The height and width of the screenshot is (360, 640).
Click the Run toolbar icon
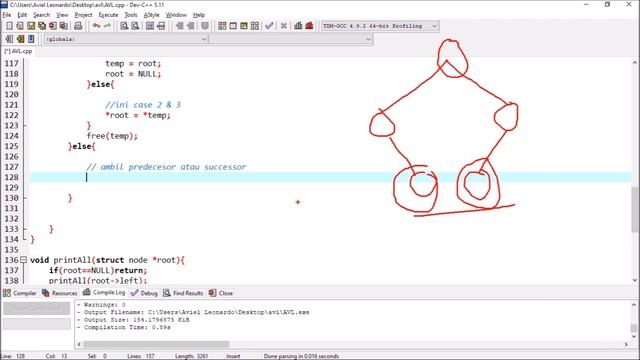pyautogui.click(x=233, y=26)
